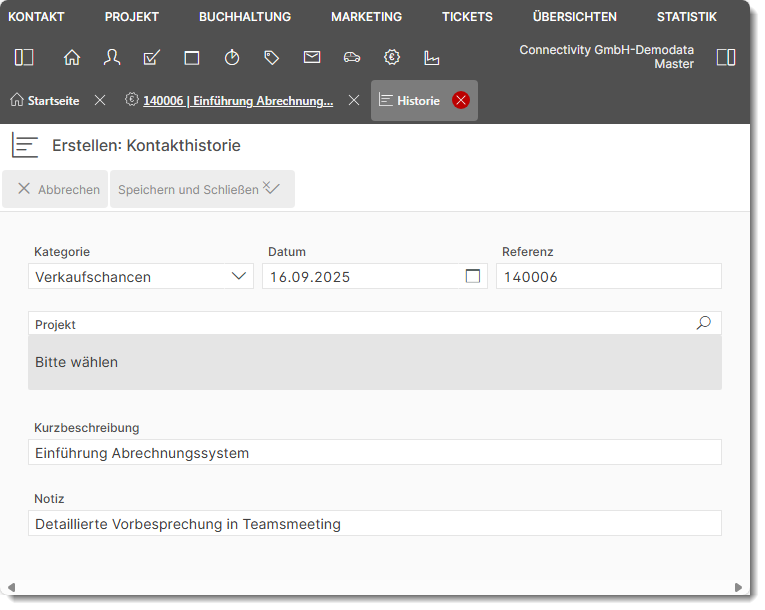Search for a Projekt via magnifier

click(704, 323)
